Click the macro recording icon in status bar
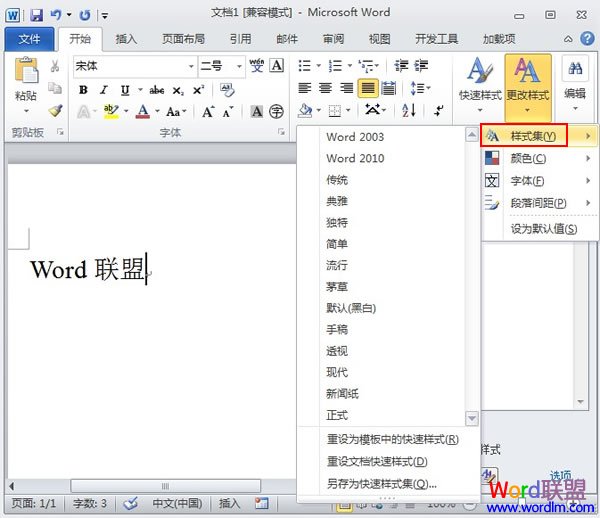Screen dimensions: 600x518 [x=262, y=503]
